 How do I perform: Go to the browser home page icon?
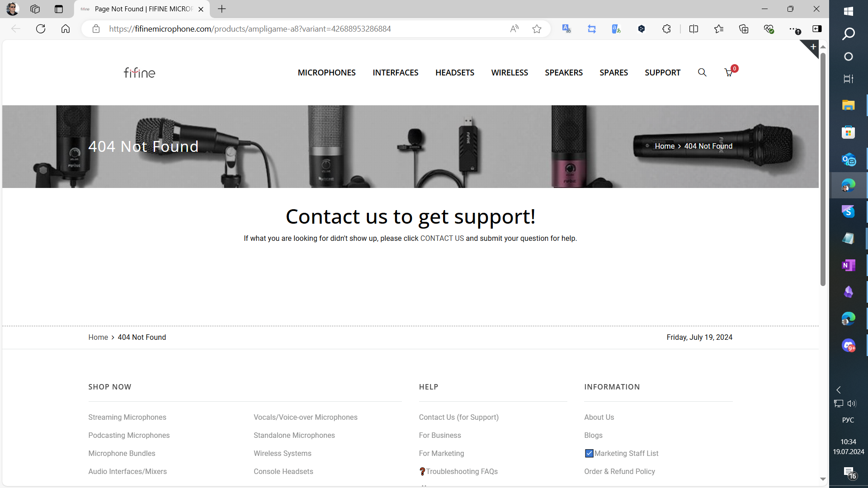tap(66, 29)
